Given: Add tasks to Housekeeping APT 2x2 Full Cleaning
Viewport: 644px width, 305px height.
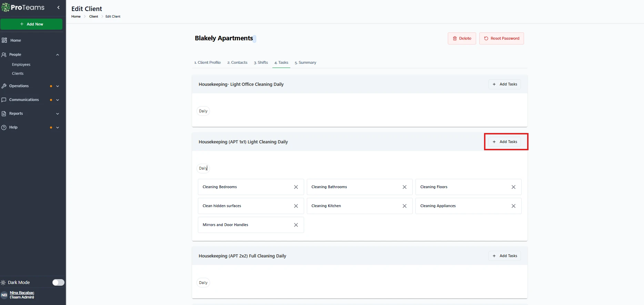Looking at the screenshot, I should 504,256.
